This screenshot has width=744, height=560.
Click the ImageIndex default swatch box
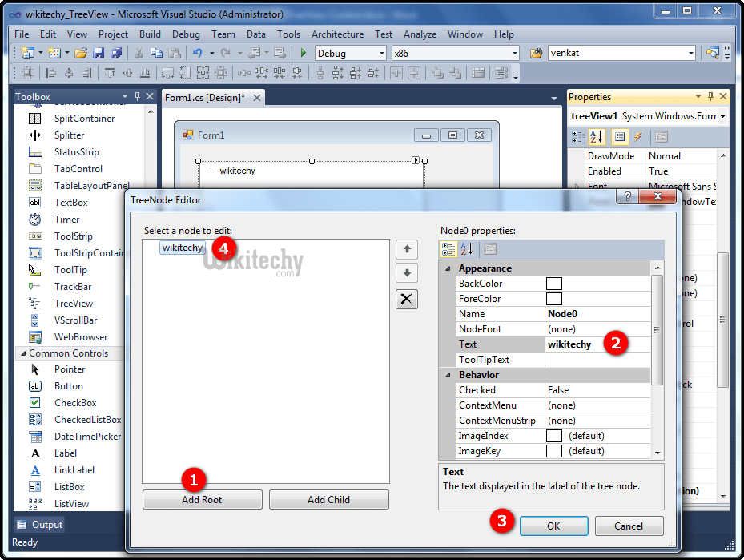(x=553, y=436)
